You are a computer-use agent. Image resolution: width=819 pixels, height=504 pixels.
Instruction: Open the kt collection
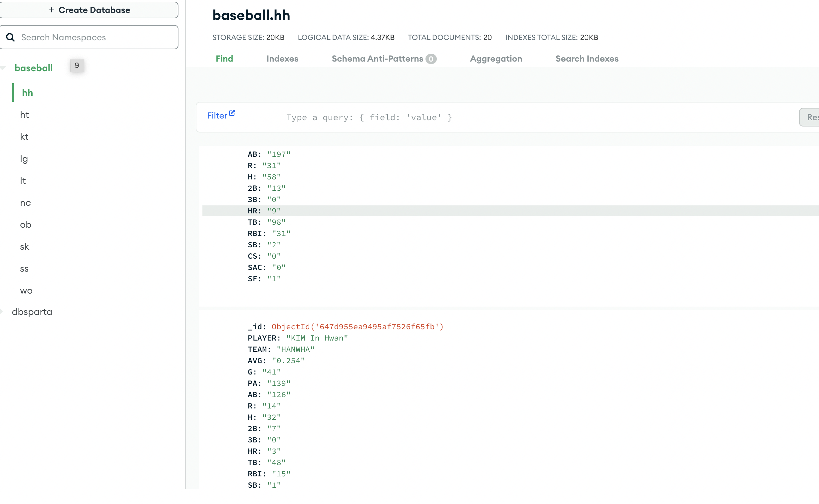[x=24, y=137]
